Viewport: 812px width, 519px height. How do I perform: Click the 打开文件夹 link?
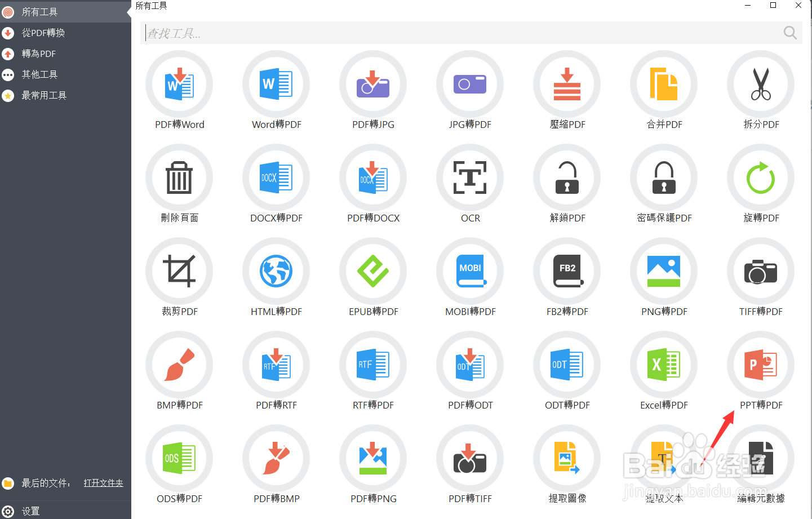coord(104,483)
